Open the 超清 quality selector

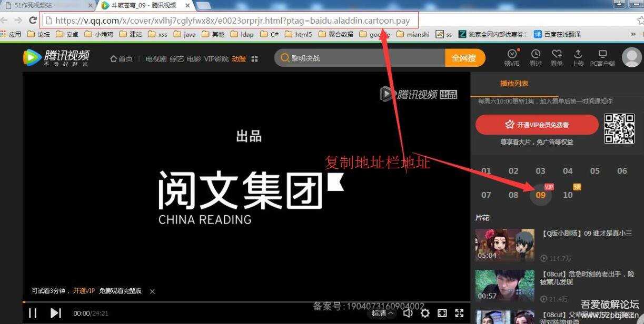coord(382,313)
